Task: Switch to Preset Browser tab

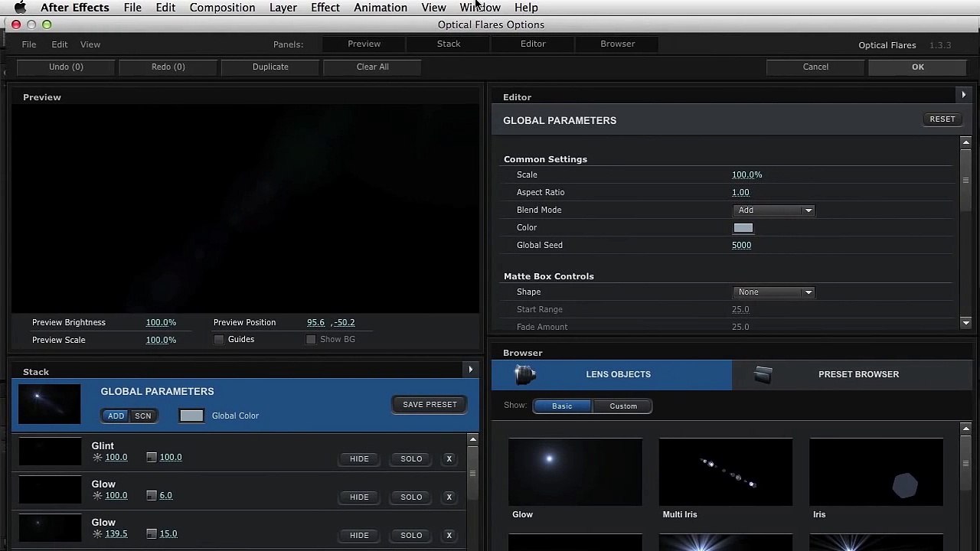Action: 852,374
